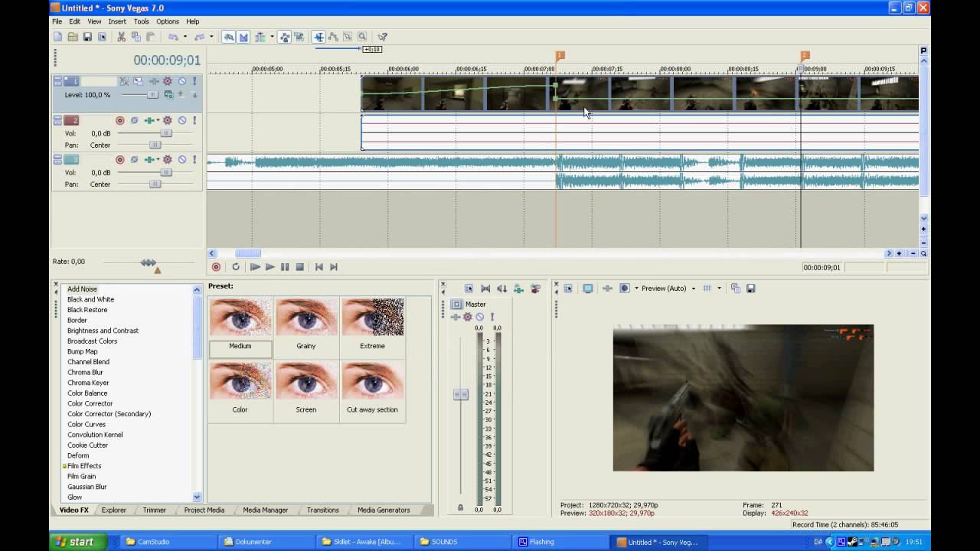980x551 pixels.
Task: Click Save snapshot icon in preview window
Action: 750,289
